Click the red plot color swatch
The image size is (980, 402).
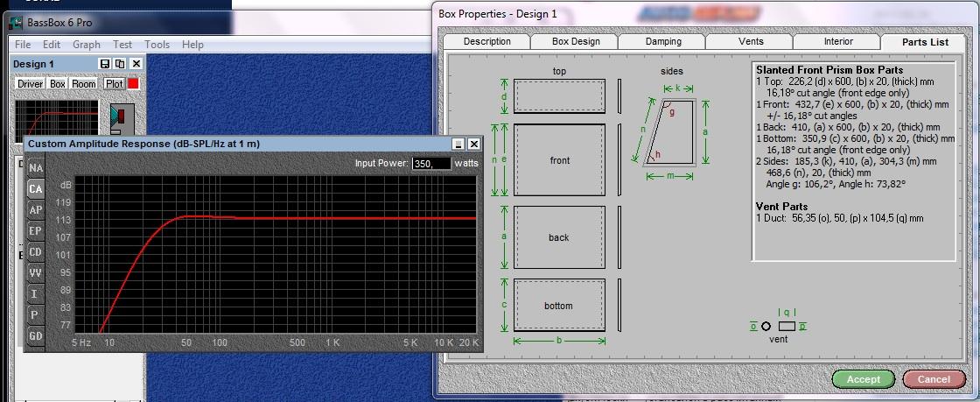point(134,83)
